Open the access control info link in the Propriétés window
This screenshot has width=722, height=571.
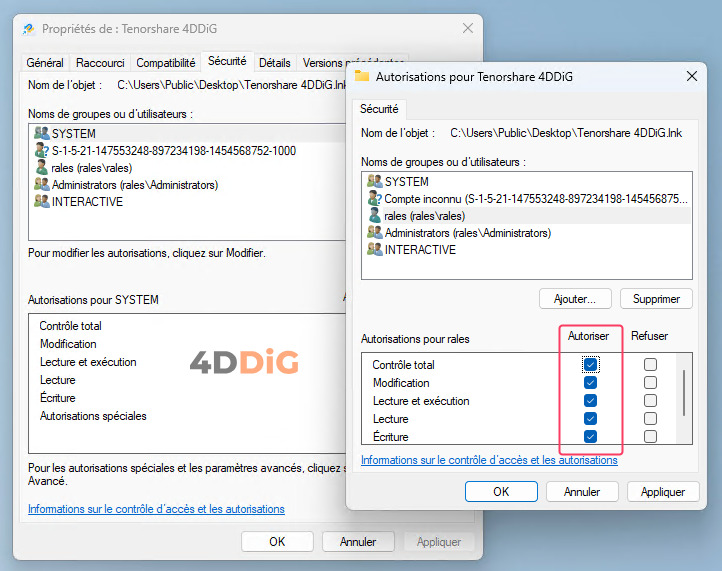pos(156,509)
